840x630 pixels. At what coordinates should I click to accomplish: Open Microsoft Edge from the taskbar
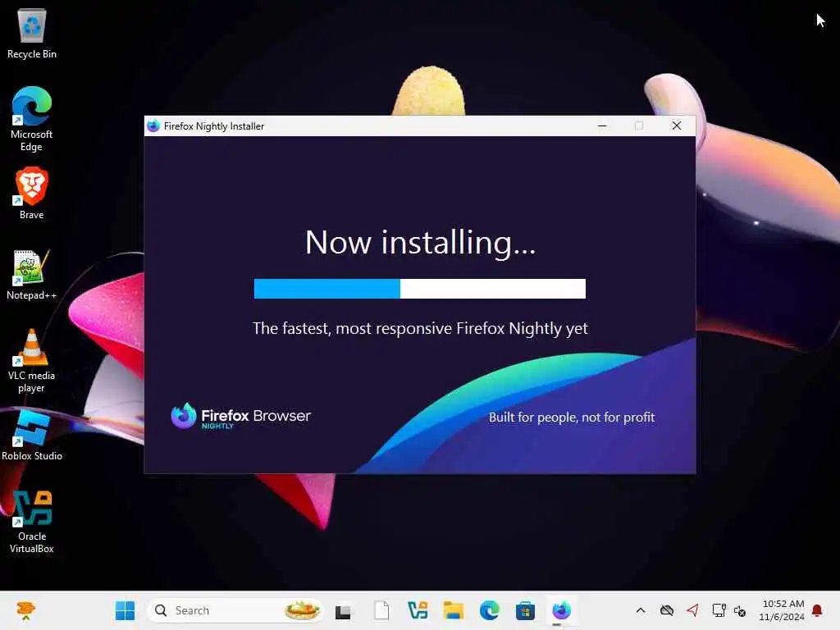pos(489,610)
